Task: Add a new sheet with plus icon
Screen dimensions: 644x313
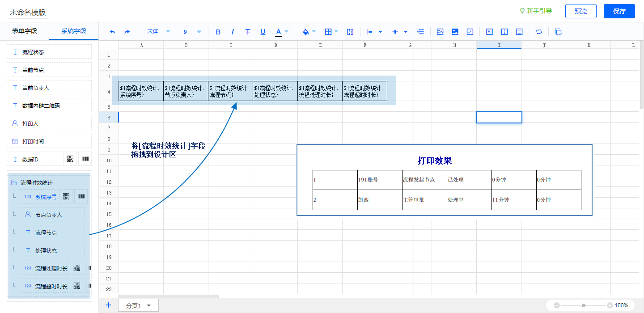Action: pyautogui.click(x=108, y=305)
